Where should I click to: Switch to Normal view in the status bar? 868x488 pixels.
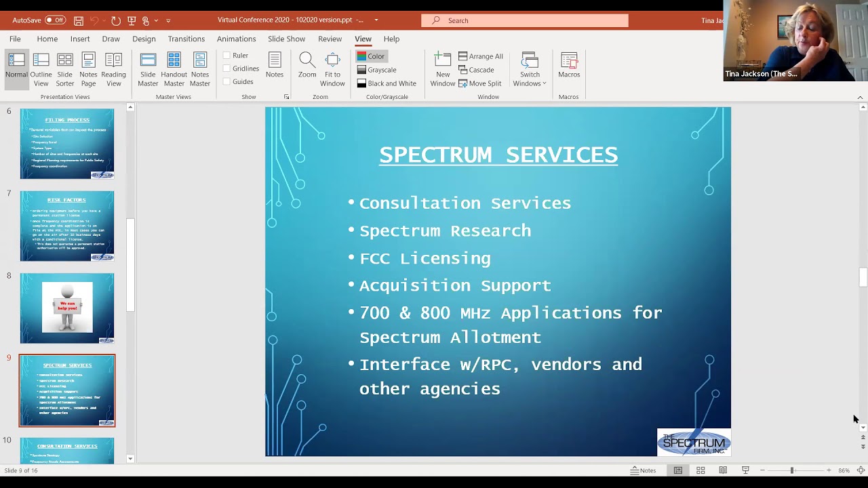[x=678, y=470]
